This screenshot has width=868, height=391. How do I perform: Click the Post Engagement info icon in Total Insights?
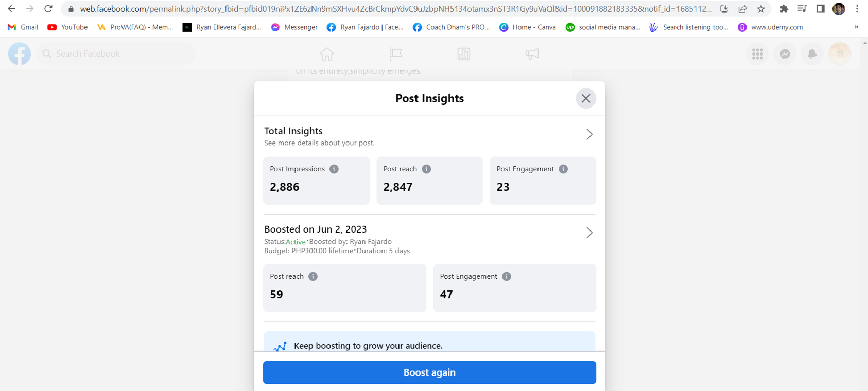[x=563, y=169]
